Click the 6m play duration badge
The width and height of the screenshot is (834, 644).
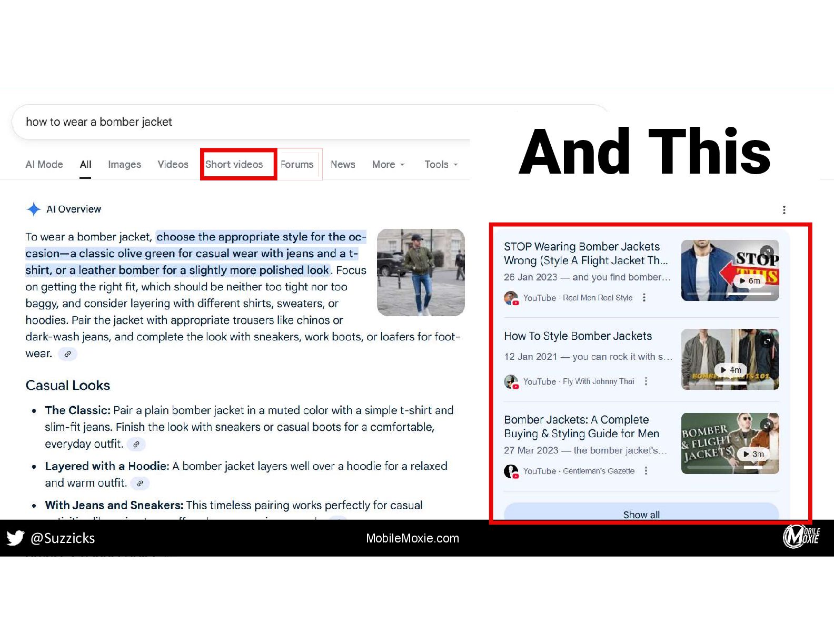pos(750,281)
